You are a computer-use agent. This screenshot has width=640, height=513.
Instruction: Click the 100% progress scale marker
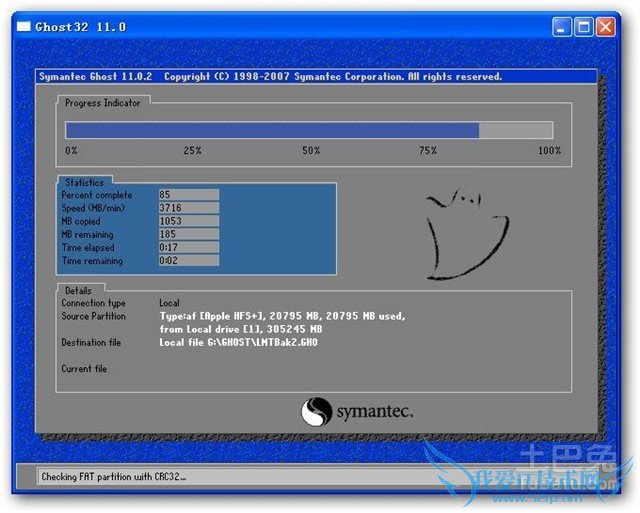coord(549,150)
